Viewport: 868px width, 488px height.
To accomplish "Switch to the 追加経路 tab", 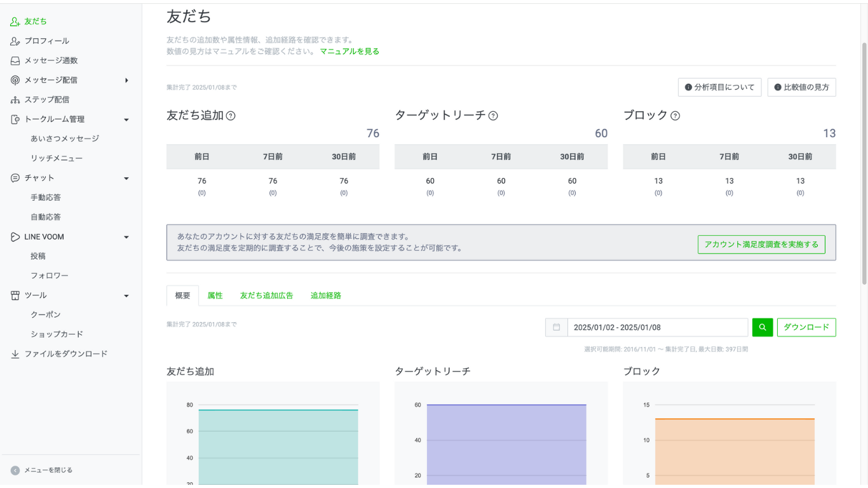I will [x=326, y=295].
